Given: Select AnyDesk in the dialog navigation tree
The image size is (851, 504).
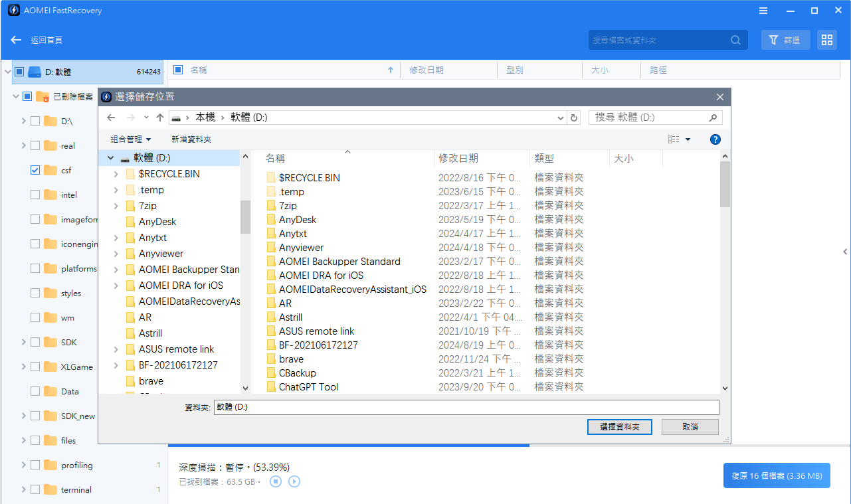Looking at the screenshot, I should (157, 222).
